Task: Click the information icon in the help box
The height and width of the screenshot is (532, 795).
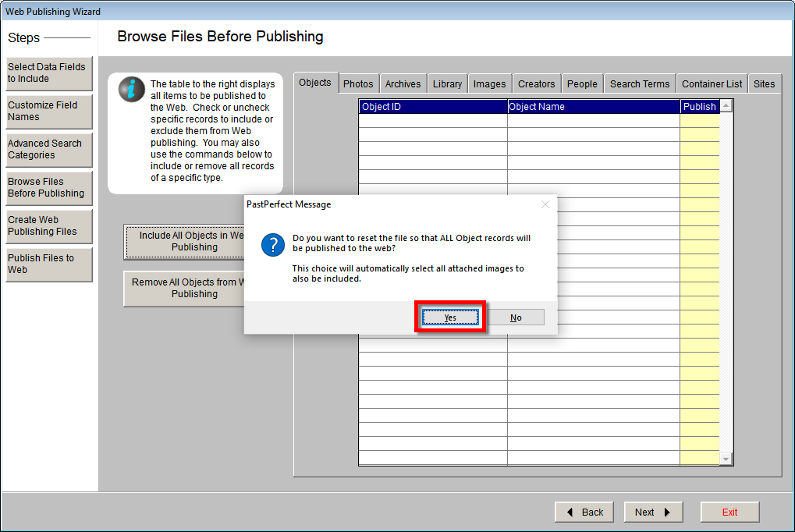Action: coord(131,90)
